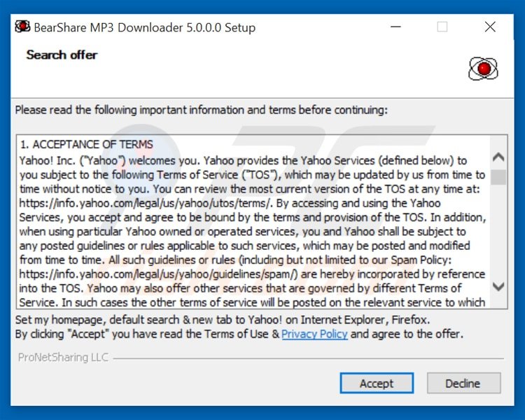Decline the Yahoo search offer
Image resolution: width=525 pixels, height=420 pixels.
pyautogui.click(x=463, y=383)
